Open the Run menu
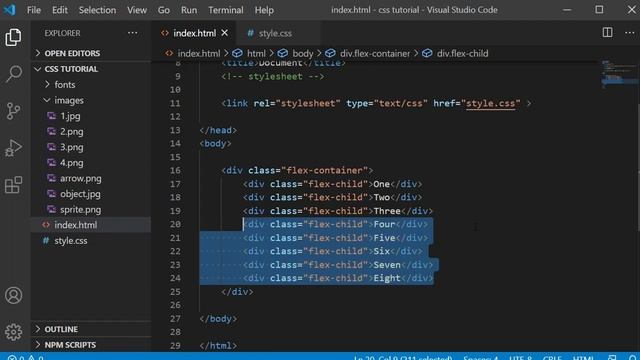The height and width of the screenshot is (360, 640). click(x=189, y=10)
